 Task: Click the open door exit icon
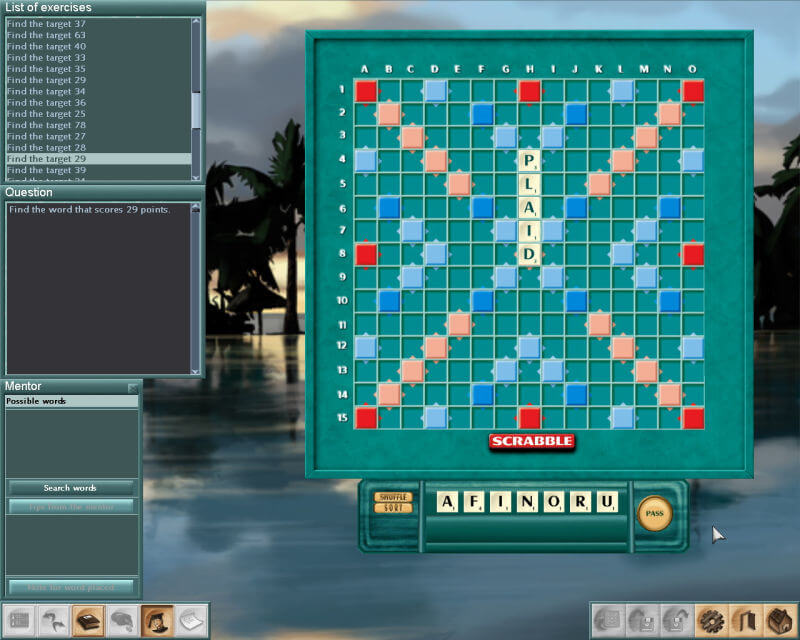(745, 621)
